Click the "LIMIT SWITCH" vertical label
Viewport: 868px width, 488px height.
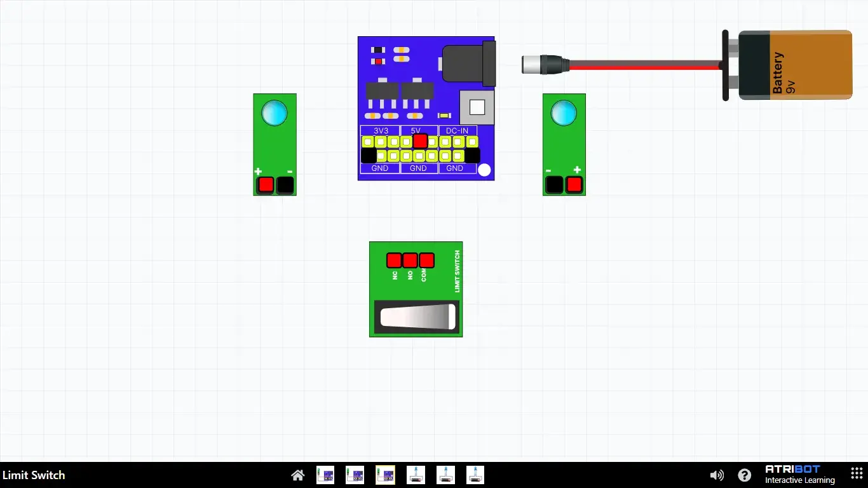pos(457,271)
